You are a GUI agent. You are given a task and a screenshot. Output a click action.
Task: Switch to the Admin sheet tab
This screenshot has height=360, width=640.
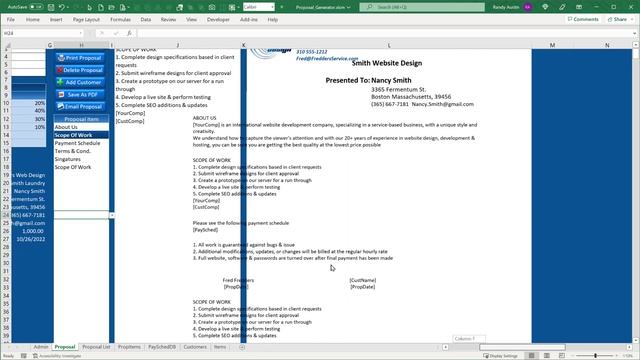[41, 347]
